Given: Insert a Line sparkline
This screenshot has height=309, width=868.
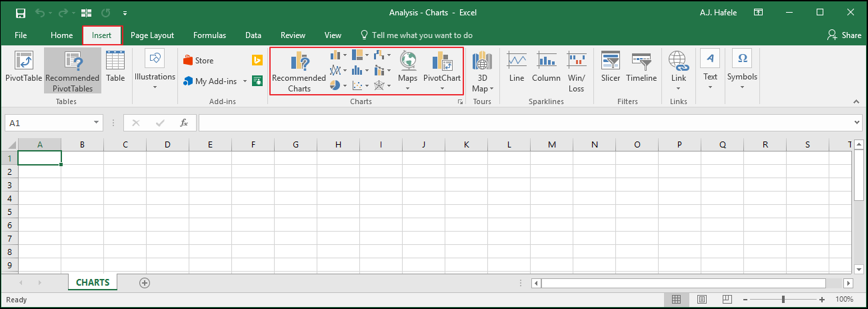Looking at the screenshot, I should [517, 67].
